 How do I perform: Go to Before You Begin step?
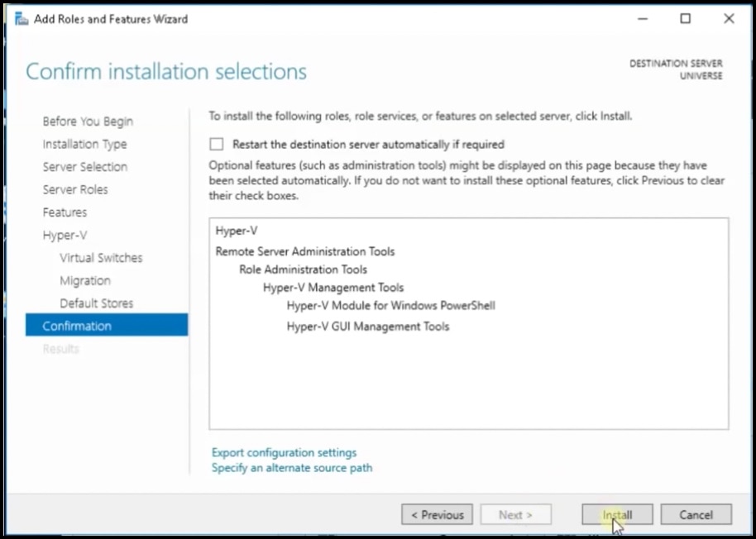(88, 122)
